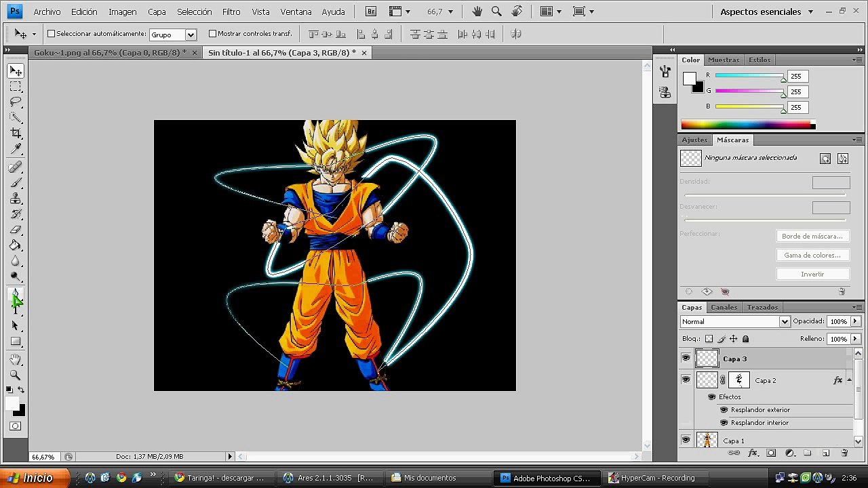Viewport: 868px width, 488px height.
Task: Add a layer mask from Layers panel bottom
Action: [x=771, y=453]
